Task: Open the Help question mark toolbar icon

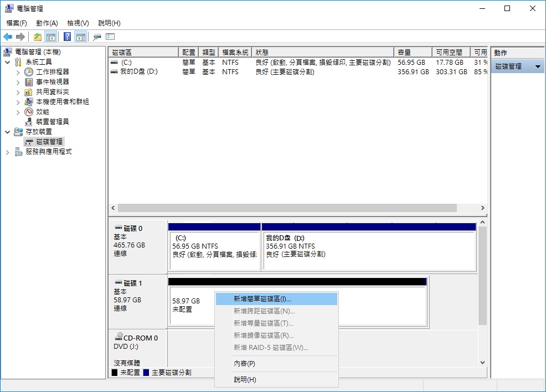Action: coord(67,37)
